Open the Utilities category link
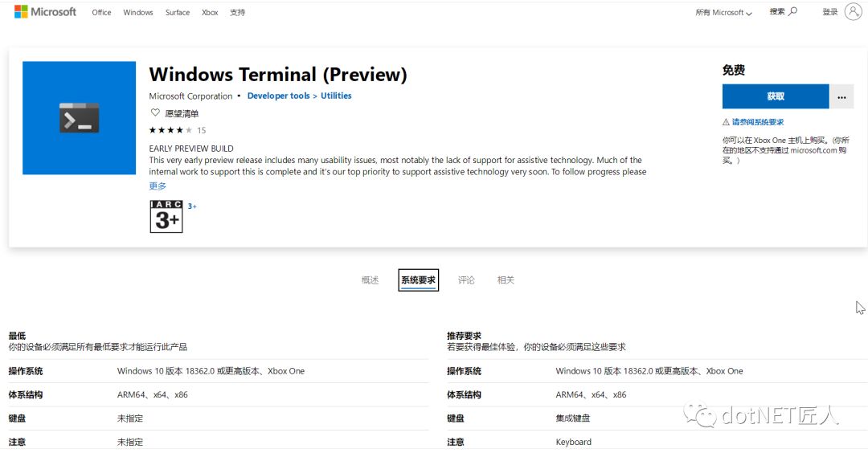This screenshot has width=868, height=453. pos(336,96)
